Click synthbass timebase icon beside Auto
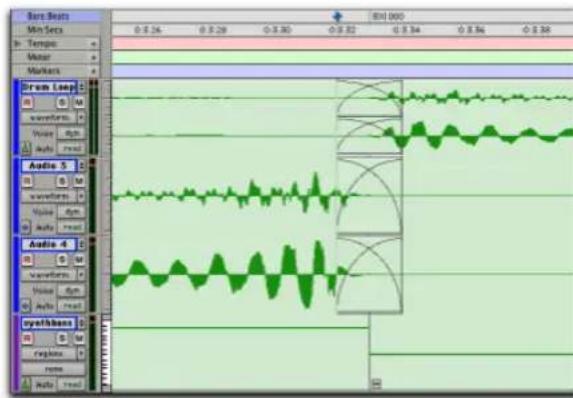Screen dimensions: 573x398 point(26,384)
